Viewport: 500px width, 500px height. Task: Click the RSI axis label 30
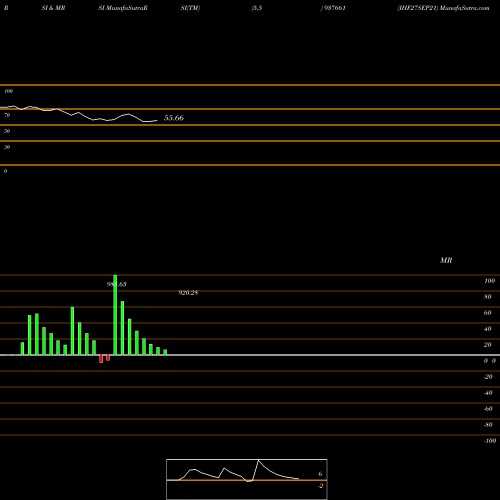[x=7, y=147]
